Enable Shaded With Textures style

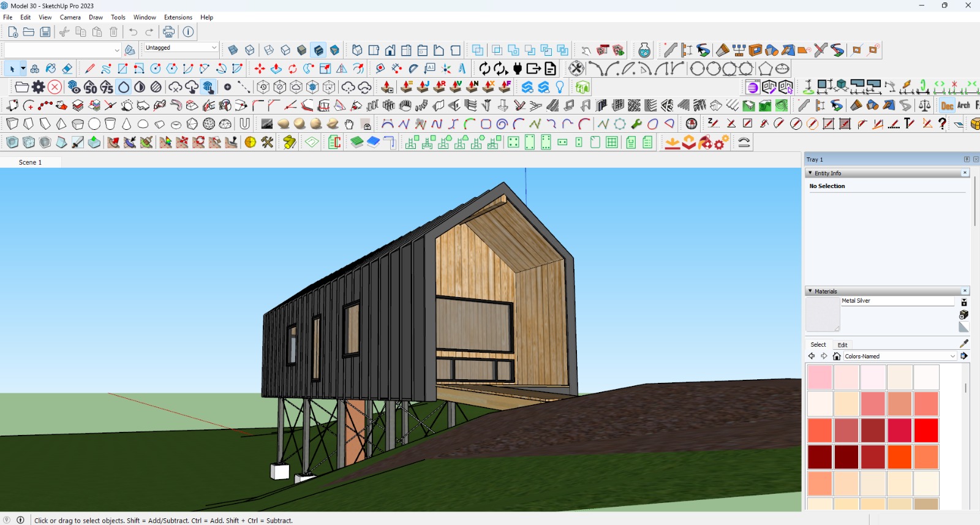pos(318,50)
